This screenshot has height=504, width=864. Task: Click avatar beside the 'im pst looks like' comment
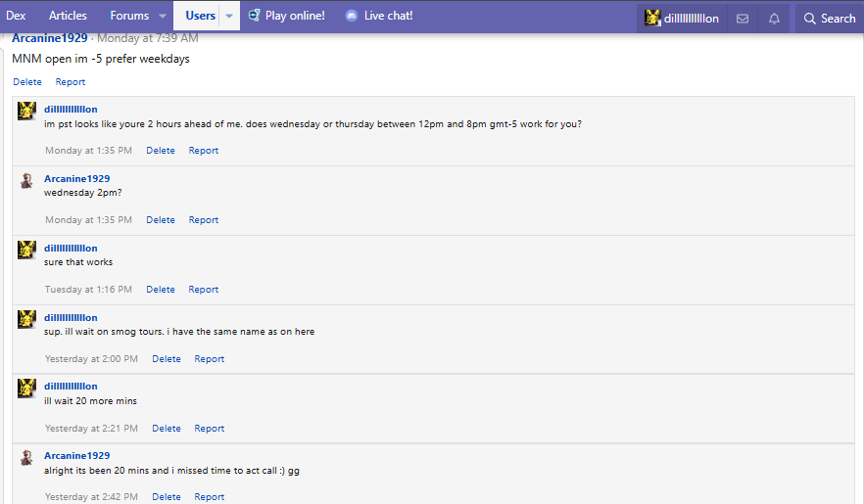click(x=26, y=111)
